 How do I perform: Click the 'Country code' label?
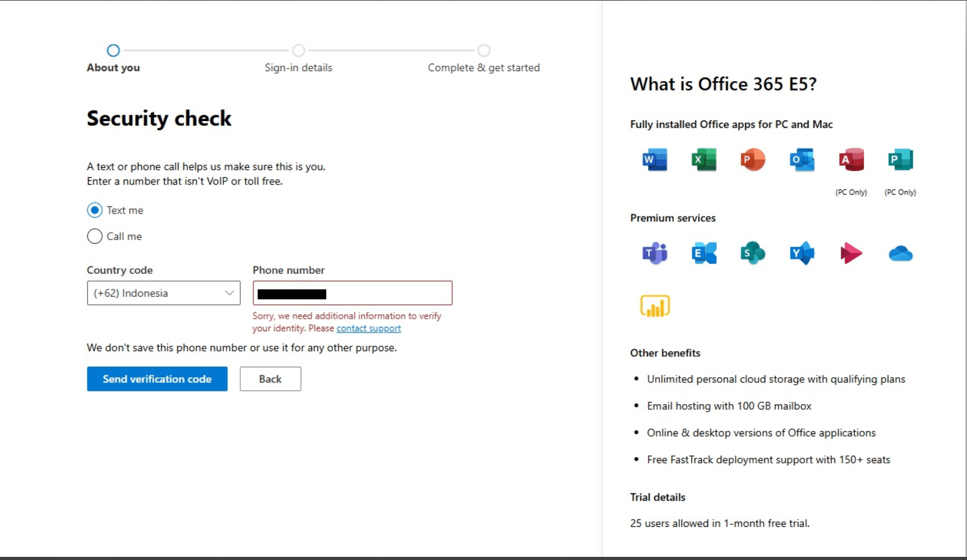pyautogui.click(x=120, y=270)
